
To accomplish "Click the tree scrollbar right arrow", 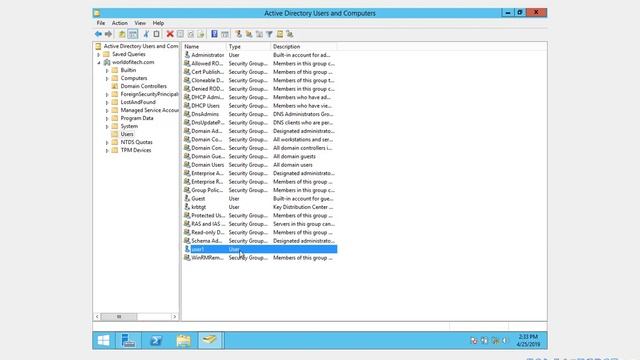I will coord(175,317).
